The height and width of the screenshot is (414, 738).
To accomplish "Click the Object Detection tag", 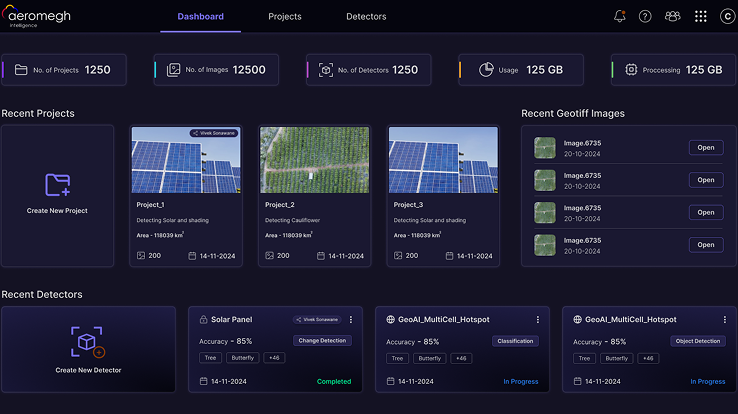I will (x=698, y=341).
